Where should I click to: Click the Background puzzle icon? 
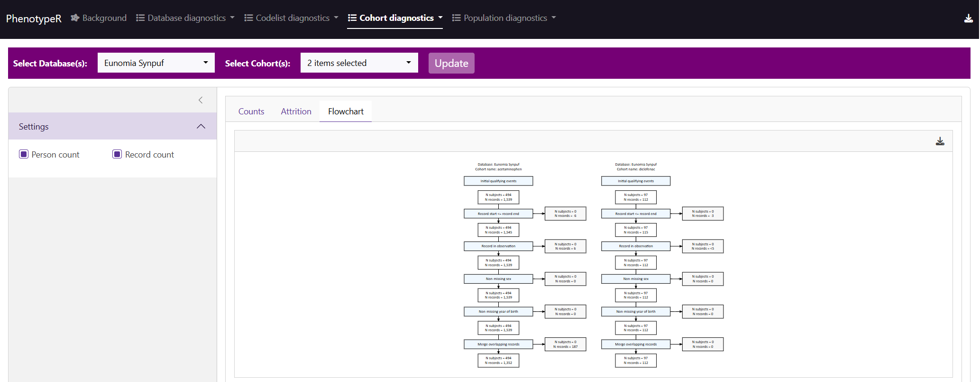coord(75,18)
